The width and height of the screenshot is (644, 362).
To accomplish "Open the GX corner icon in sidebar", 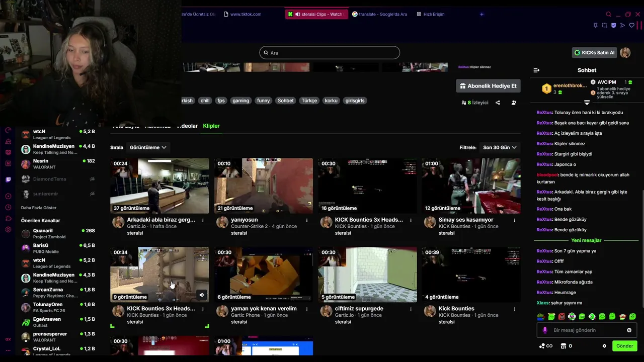I will coord(8,339).
